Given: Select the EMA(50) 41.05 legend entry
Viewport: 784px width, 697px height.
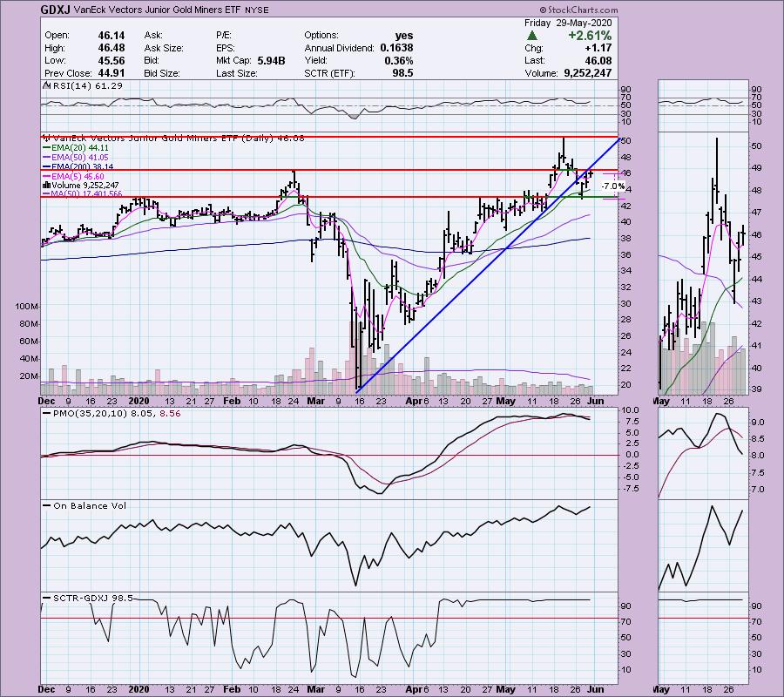Looking at the screenshot, I should coord(76,158).
